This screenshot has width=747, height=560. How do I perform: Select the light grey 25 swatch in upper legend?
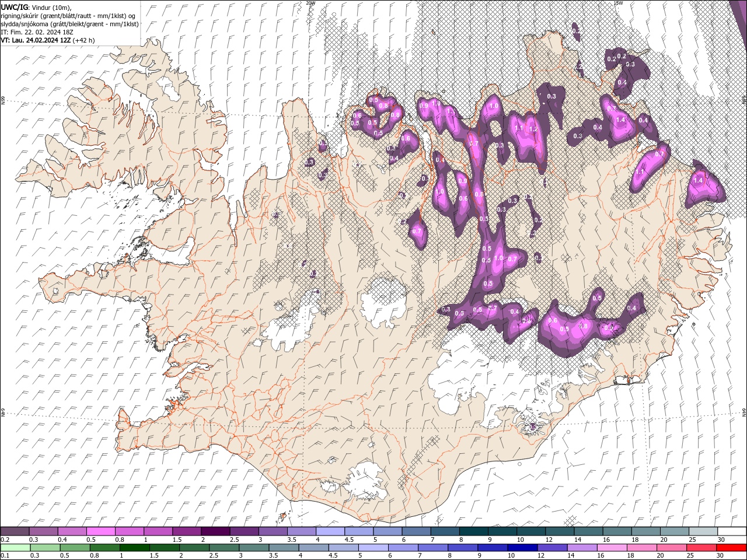coord(703,531)
